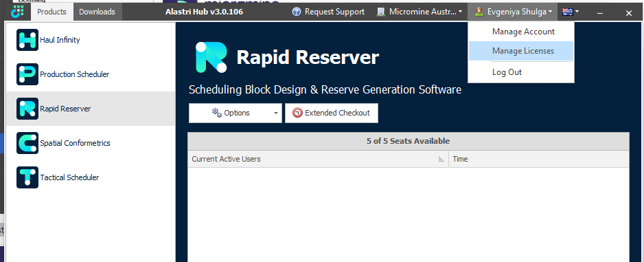
Task: Select Spatial Conformetrics in product list
Action: pos(91,143)
